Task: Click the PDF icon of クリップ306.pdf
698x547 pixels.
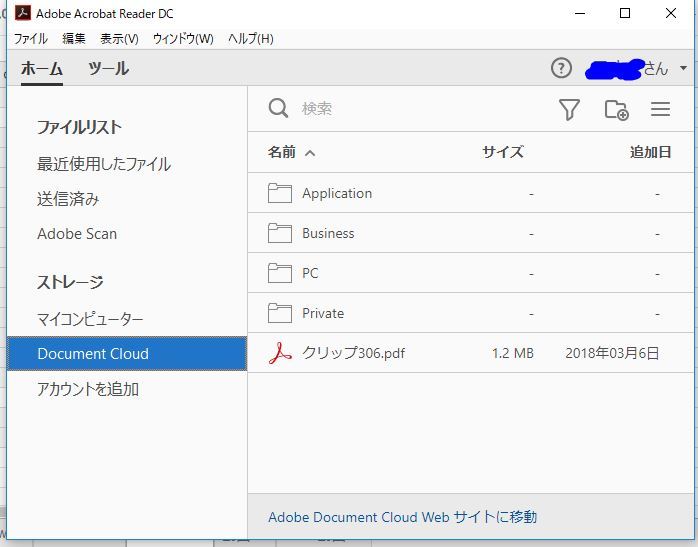Action: click(x=280, y=353)
